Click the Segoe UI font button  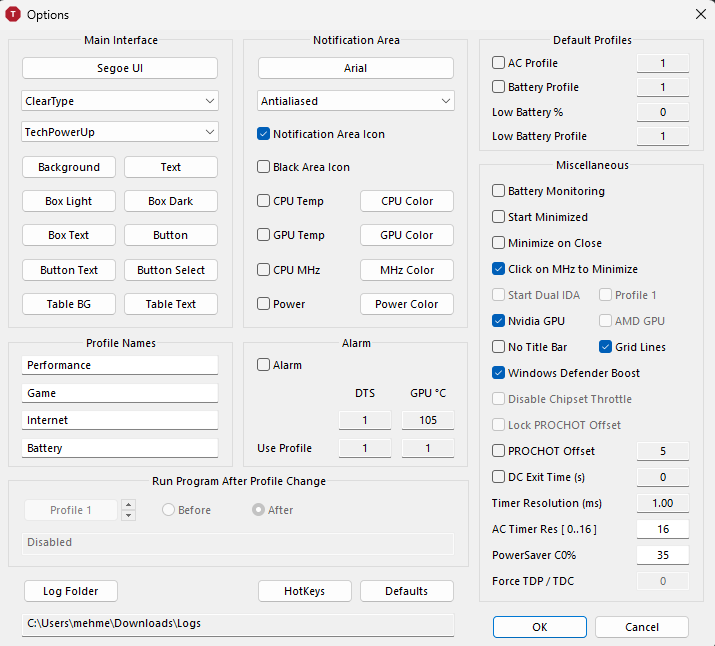120,68
